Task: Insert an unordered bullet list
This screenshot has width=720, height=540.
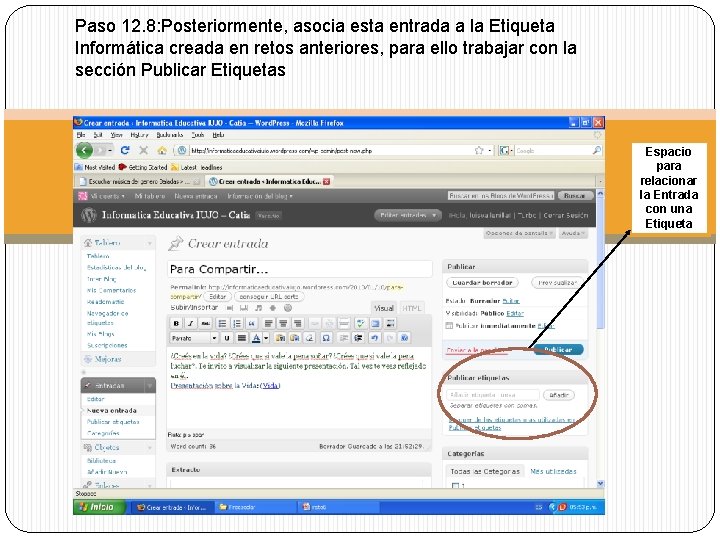Action: pos(222,324)
